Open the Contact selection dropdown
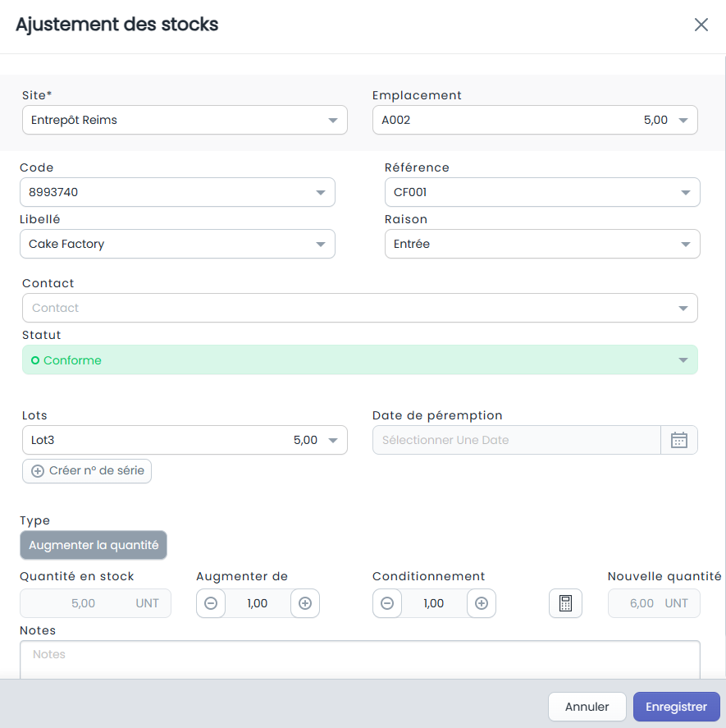726x728 pixels. click(360, 308)
